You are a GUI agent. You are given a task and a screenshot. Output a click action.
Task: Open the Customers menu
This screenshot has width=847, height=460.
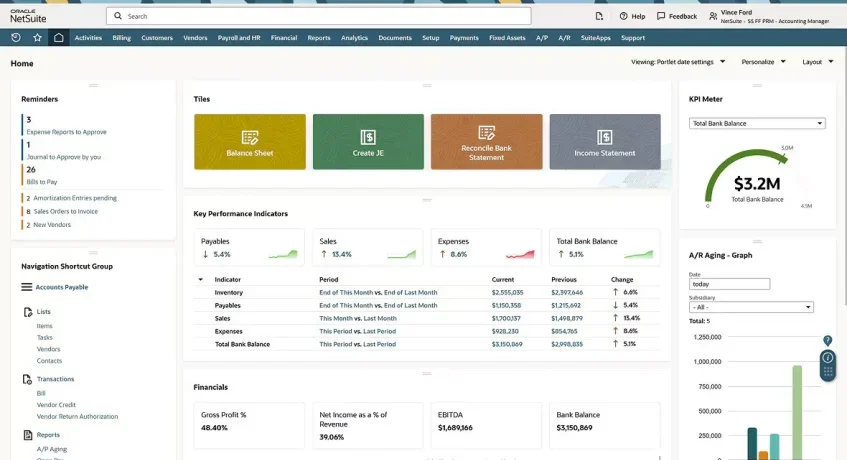(x=157, y=38)
